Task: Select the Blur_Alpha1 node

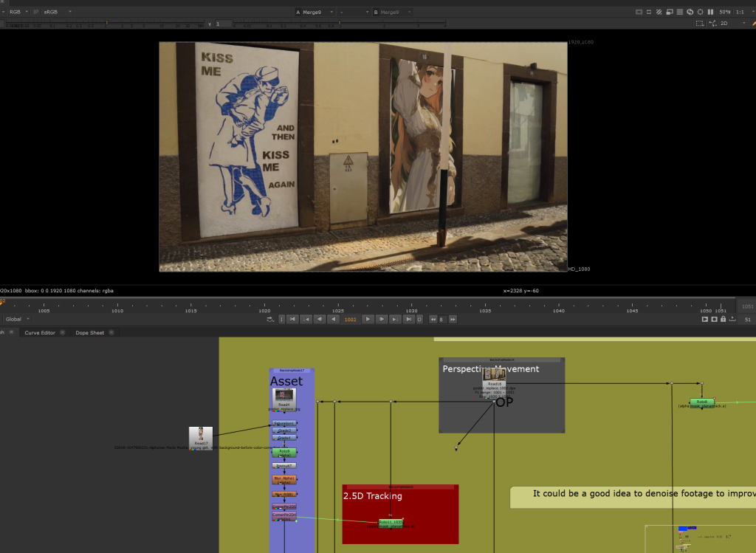Action: [x=284, y=480]
